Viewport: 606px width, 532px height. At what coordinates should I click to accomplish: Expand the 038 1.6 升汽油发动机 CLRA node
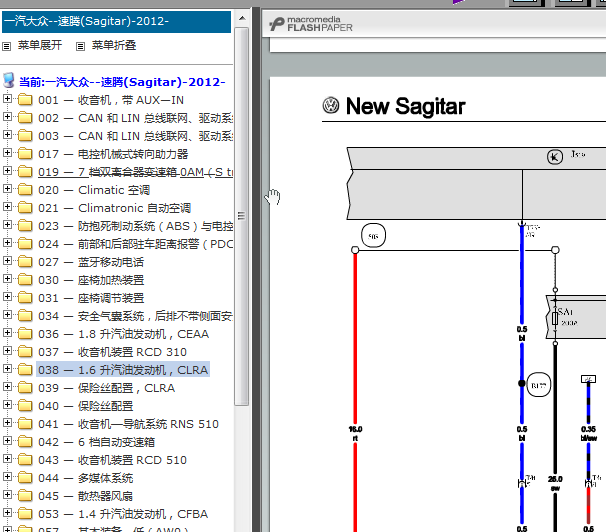click(7, 369)
